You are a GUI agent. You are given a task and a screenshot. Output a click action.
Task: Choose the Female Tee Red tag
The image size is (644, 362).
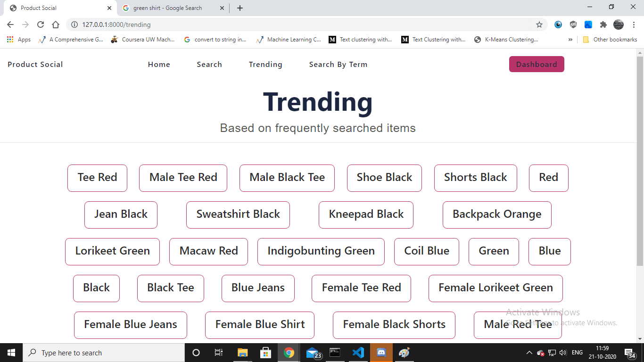coord(361,288)
